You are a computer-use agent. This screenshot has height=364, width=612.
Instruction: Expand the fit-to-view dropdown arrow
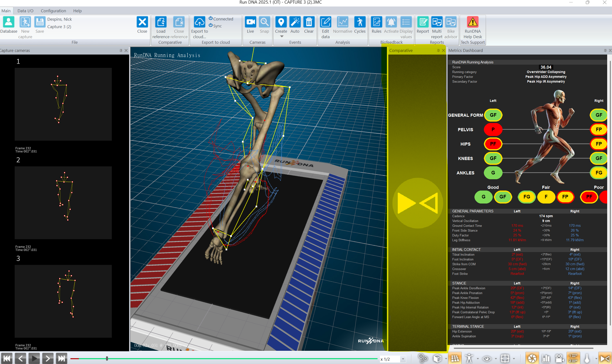pos(514,359)
